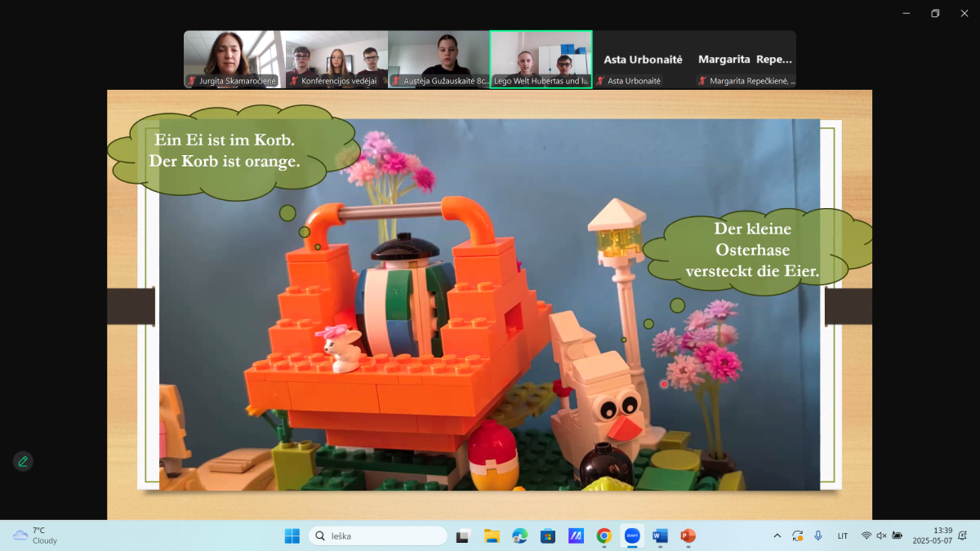This screenshot has width=980, height=551.
Task: Switch the LIT keyboard language indicator
Action: (842, 535)
